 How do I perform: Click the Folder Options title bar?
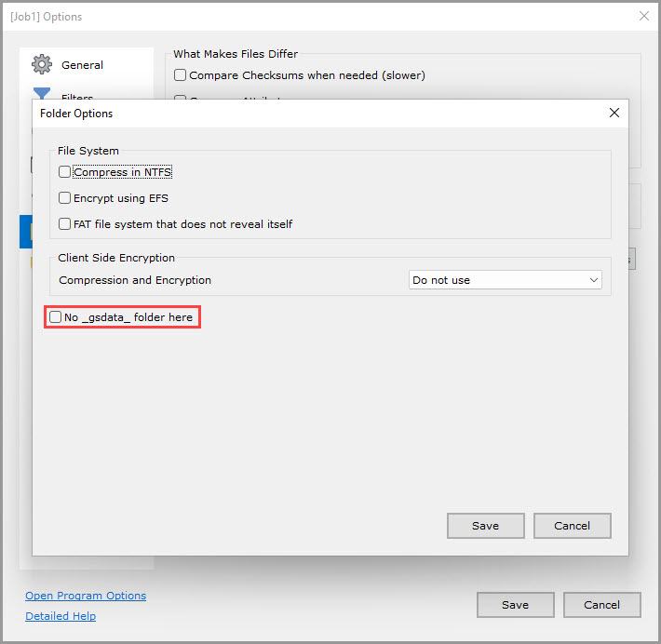279,114
